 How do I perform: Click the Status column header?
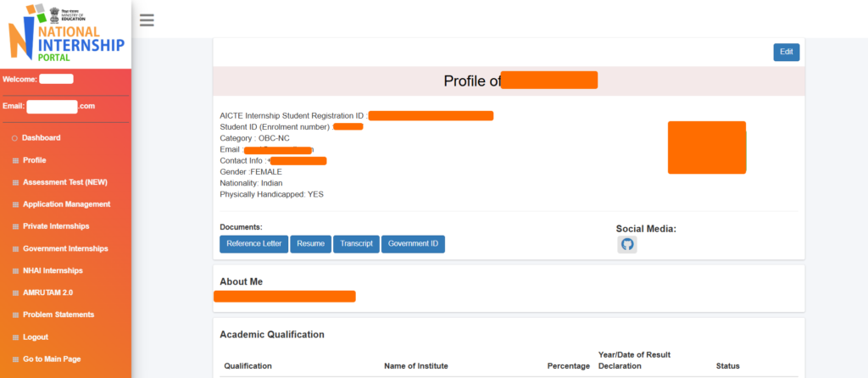728,366
